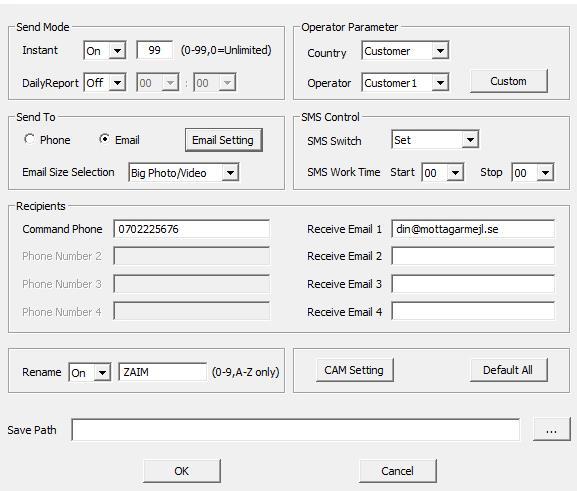Screen dimensions: 577x491
Task: Click the disabled Phone Number 4 field
Action: pos(191,311)
